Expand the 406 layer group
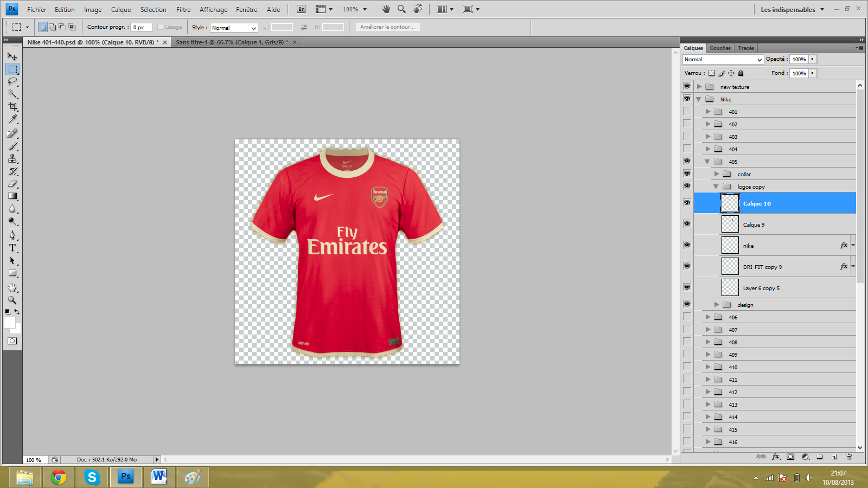The height and width of the screenshot is (488, 868). [x=708, y=317]
